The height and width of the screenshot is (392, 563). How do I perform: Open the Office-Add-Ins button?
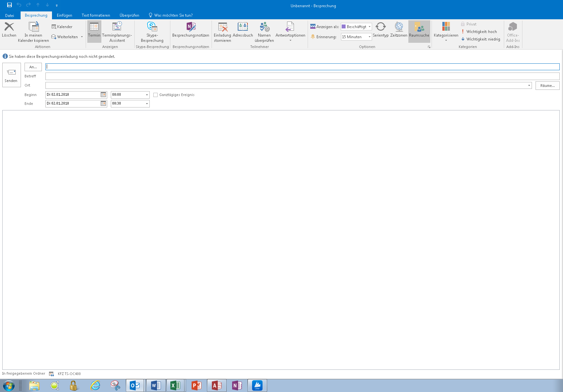[x=513, y=32]
